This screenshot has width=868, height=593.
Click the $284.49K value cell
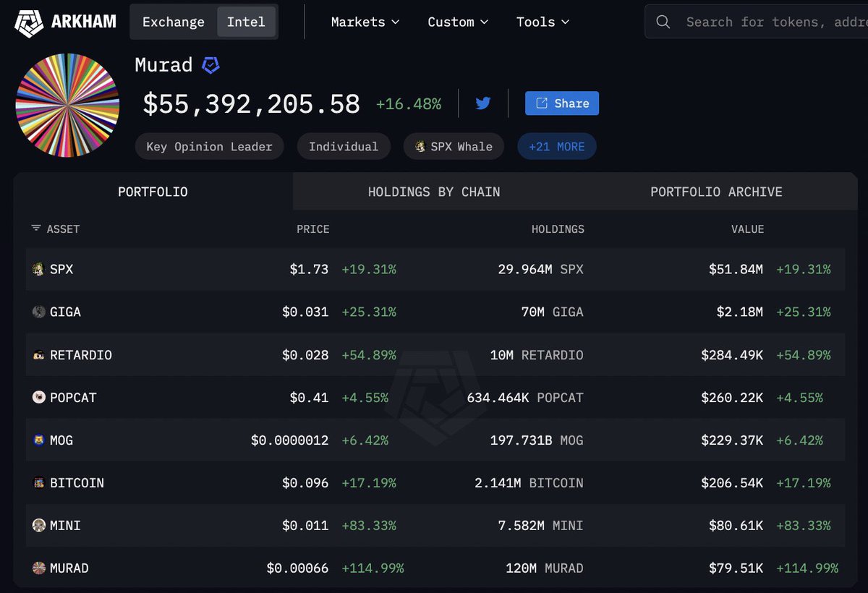pos(732,355)
